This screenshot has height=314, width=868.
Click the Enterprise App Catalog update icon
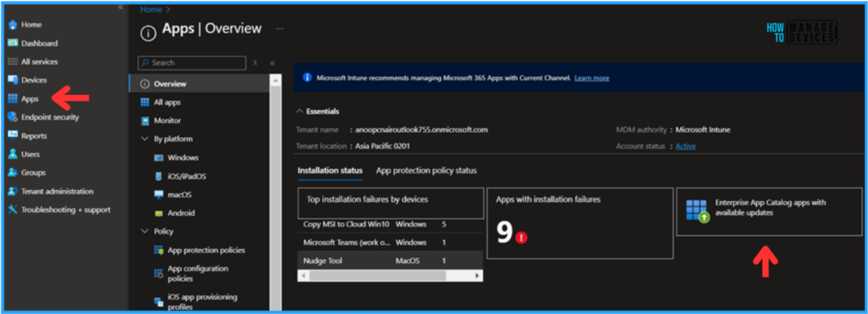(x=698, y=211)
